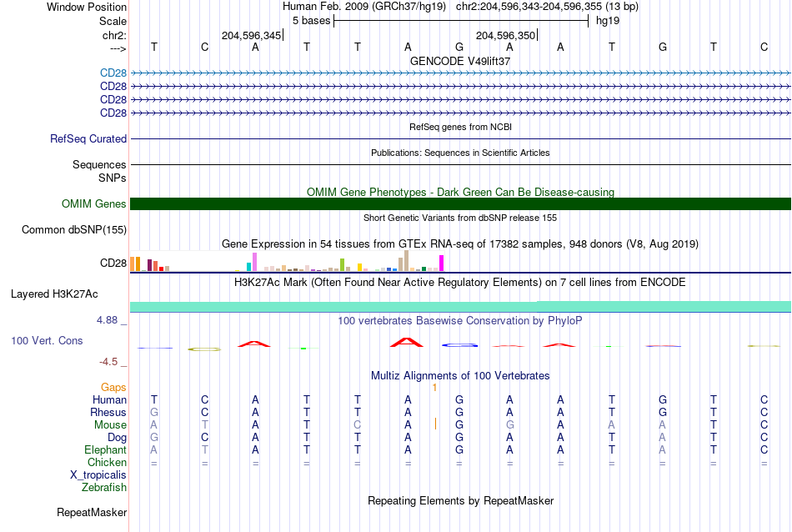Image resolution: width=792 pixels, height=532 pixels.
Task: Select the Dog alignment row label
Action: 118,438
